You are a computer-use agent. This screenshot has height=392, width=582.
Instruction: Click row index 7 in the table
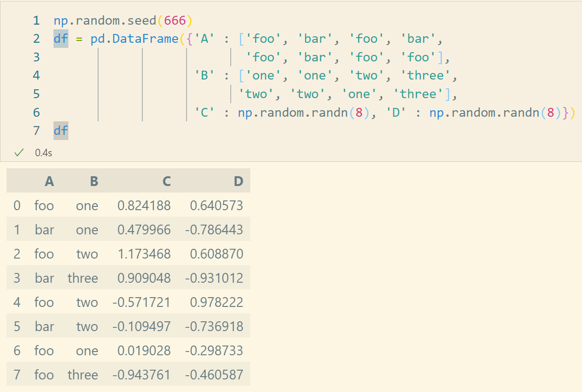coord(17,375)
